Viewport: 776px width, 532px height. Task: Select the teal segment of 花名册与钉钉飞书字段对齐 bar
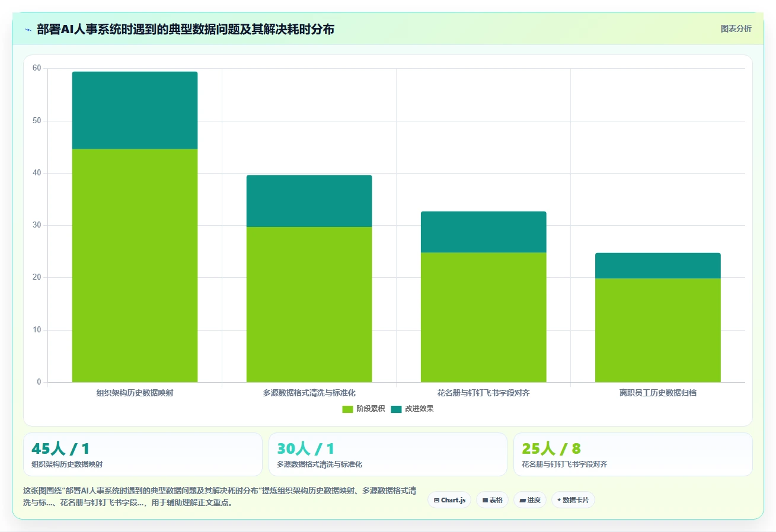tap(484, 232)
